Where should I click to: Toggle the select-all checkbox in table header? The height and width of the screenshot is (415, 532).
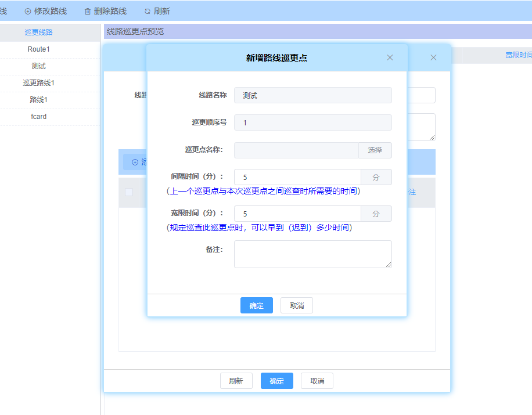129,192
